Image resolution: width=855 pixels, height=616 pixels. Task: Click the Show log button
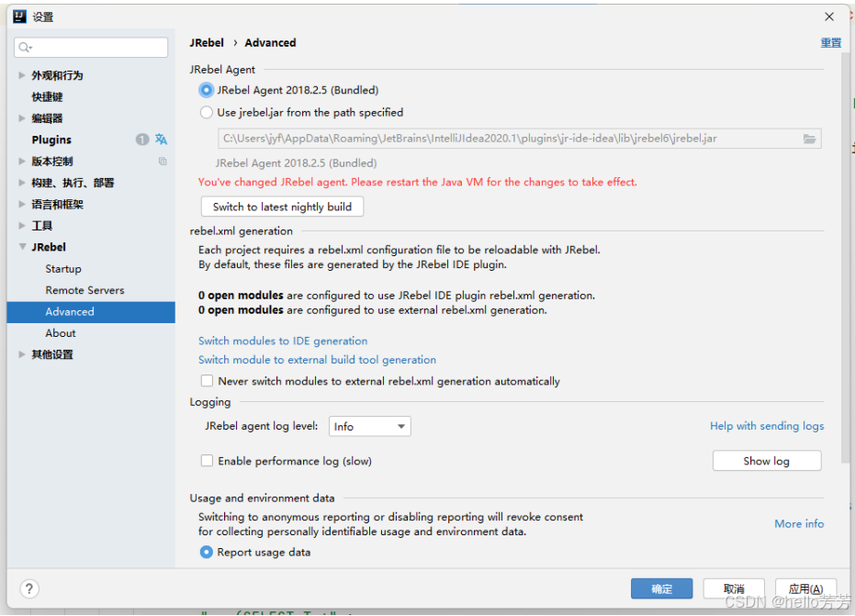pos(766,461)
